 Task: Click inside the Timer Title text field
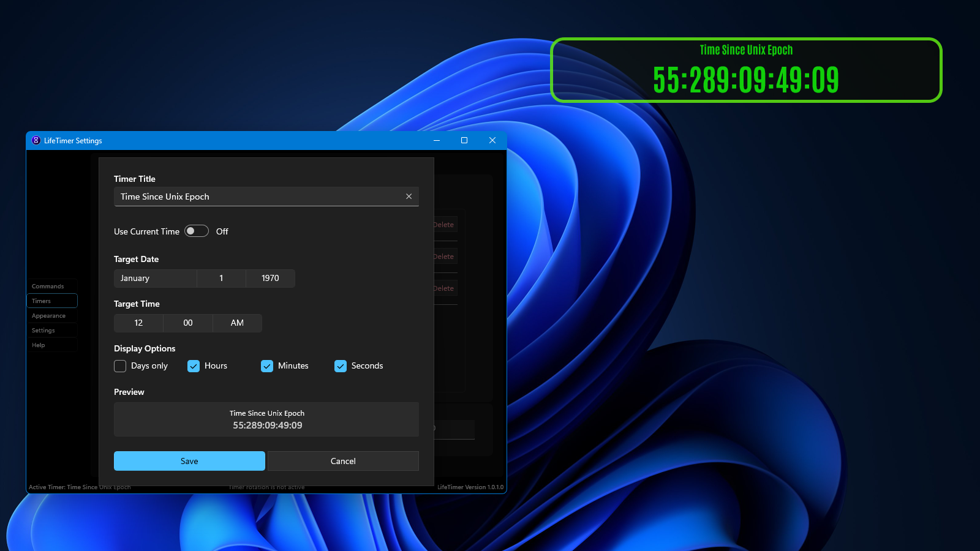pyautogui.click(x=245, y=196)
